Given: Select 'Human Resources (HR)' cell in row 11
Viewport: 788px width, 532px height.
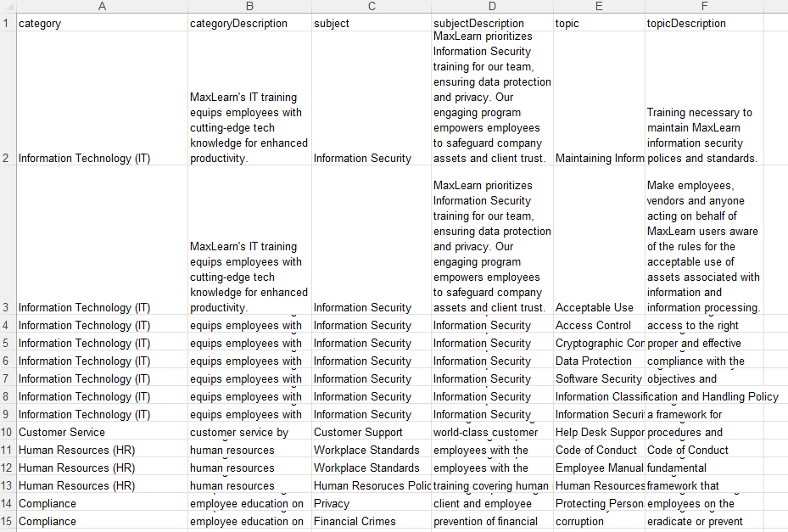Looking at the screenshot, I should [x=102, y=450].
